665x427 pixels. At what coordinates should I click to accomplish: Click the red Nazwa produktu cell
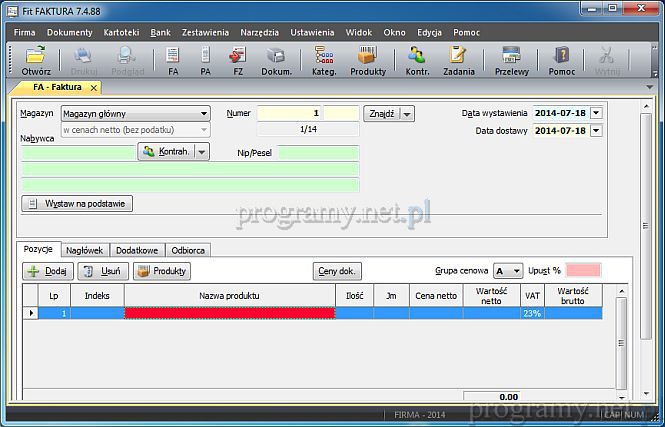tap(229, 313)
